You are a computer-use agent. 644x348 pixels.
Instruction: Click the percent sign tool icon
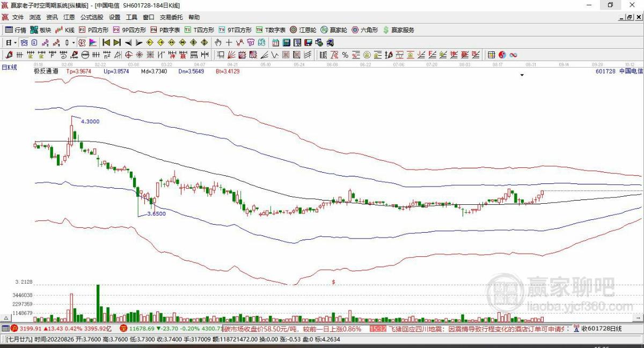pyautogui.click(x=345, y=54)
